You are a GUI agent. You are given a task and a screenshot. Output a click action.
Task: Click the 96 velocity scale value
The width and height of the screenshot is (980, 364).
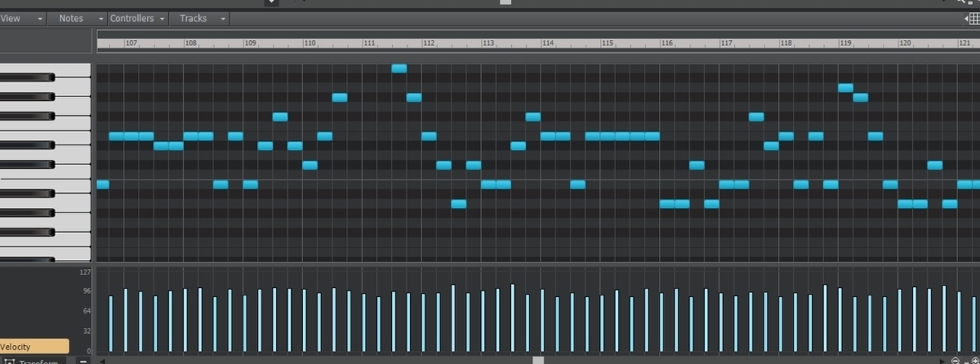point(87,291)
